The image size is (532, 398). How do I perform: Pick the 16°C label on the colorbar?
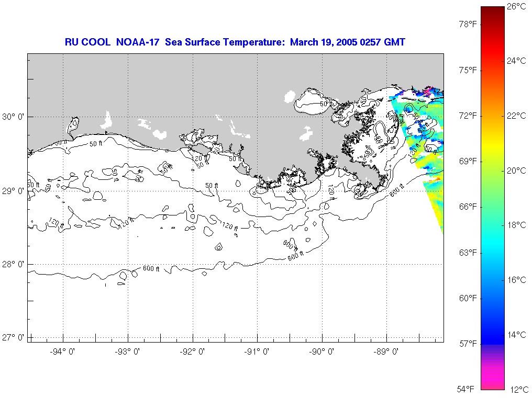coord(516,280)
